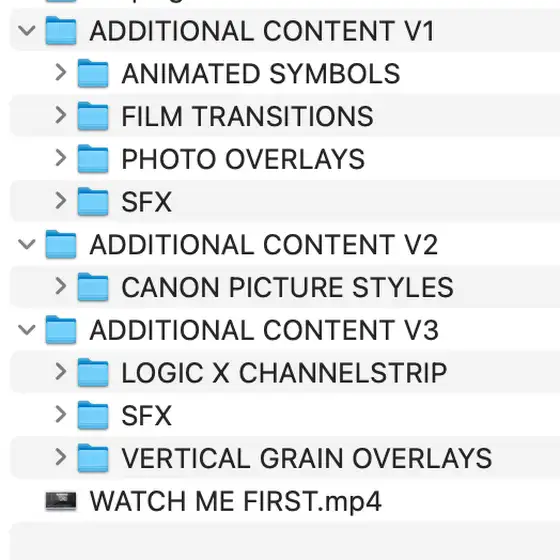Expand the ANIMATED SYMBOLS folder
Screen dimensions: 560x560
click(x=61, y=72)
